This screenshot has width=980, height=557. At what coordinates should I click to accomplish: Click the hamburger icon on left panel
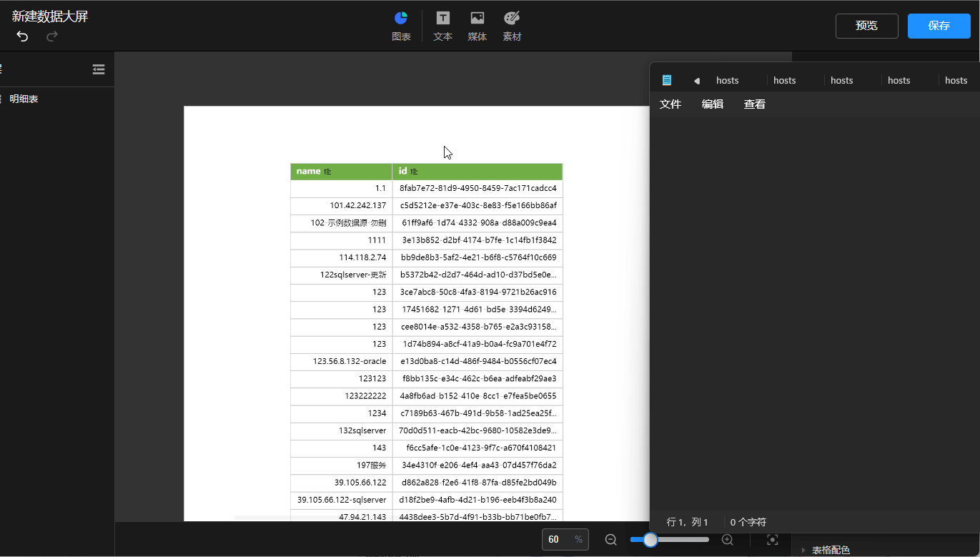click(x=98, y=69)
